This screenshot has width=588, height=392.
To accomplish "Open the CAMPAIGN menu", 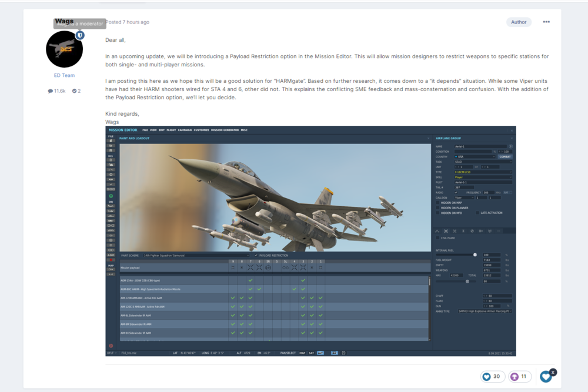I will coord(185,130).
